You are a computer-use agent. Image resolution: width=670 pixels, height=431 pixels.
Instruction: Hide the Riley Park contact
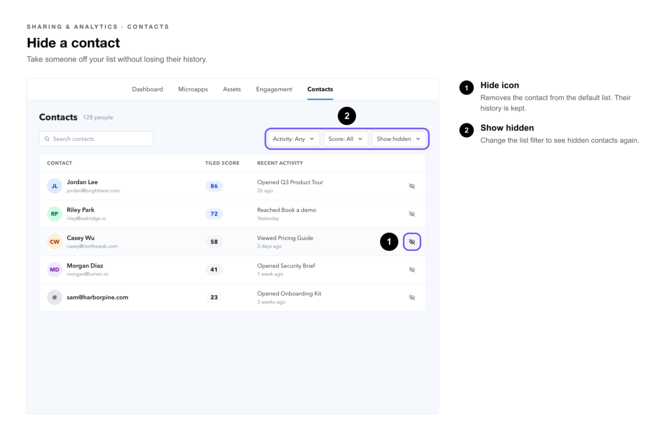(412, 214)
